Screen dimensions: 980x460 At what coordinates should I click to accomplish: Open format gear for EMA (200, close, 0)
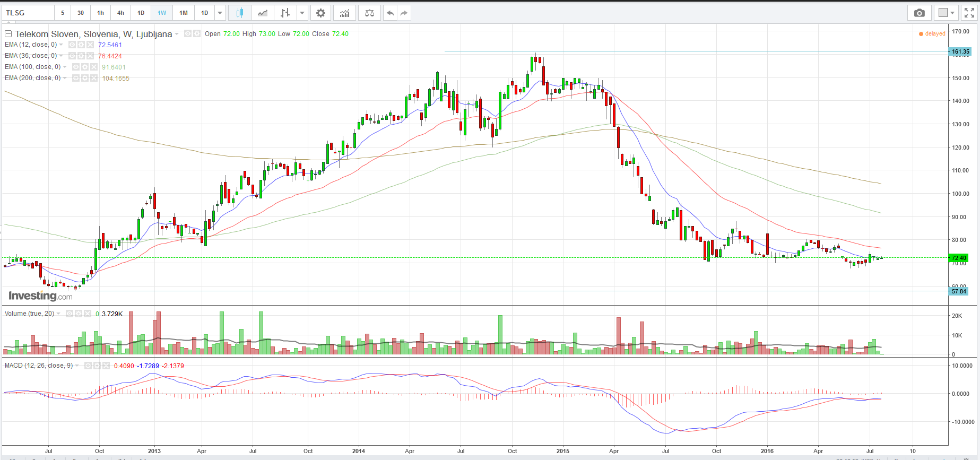pos(85,78)
